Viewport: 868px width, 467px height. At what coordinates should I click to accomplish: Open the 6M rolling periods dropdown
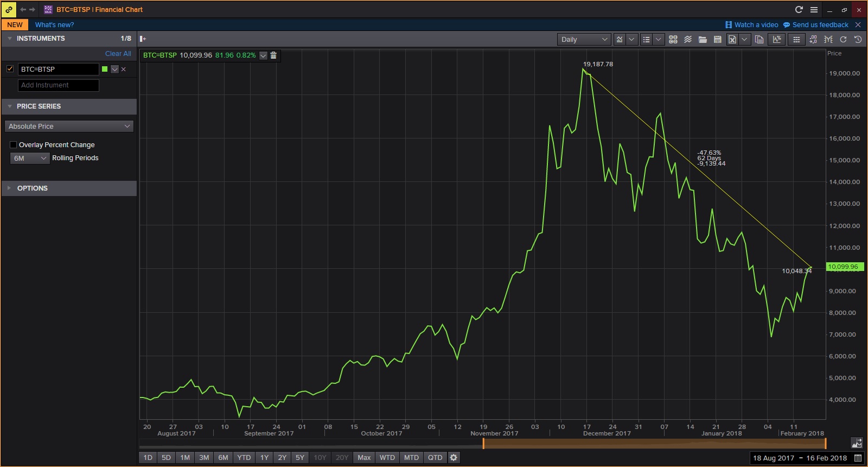[x=30, y=158]
